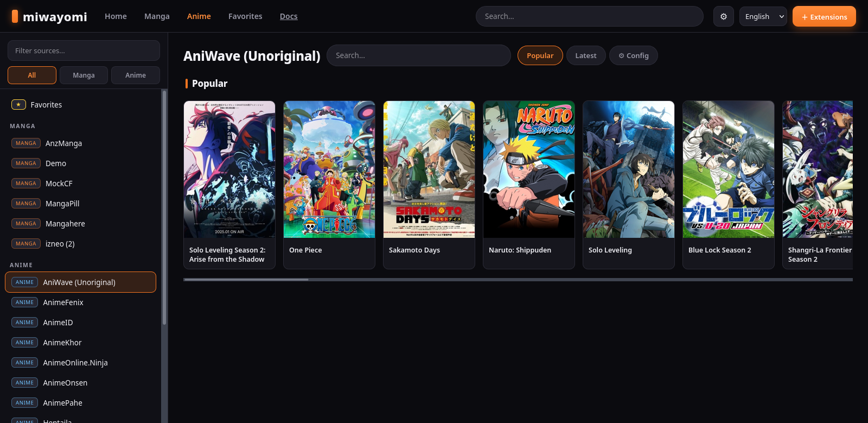Select AnimeKhor source name
868x423 pixels.
(62, 343)
